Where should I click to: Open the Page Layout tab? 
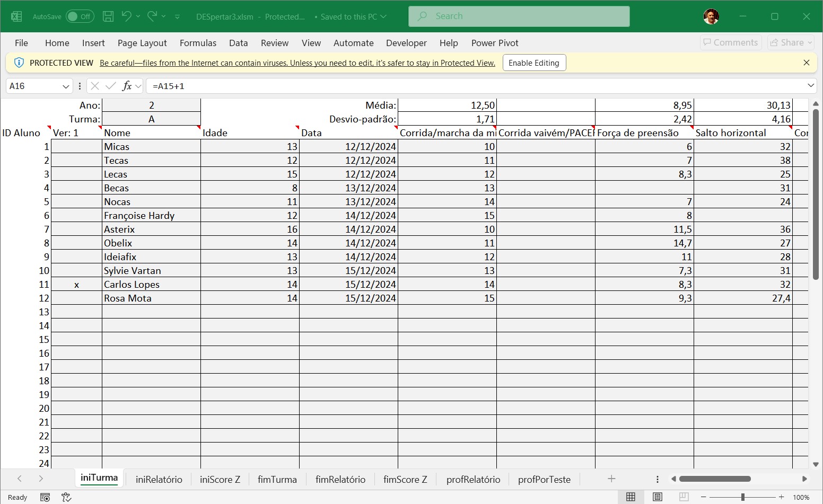(142, 43)
